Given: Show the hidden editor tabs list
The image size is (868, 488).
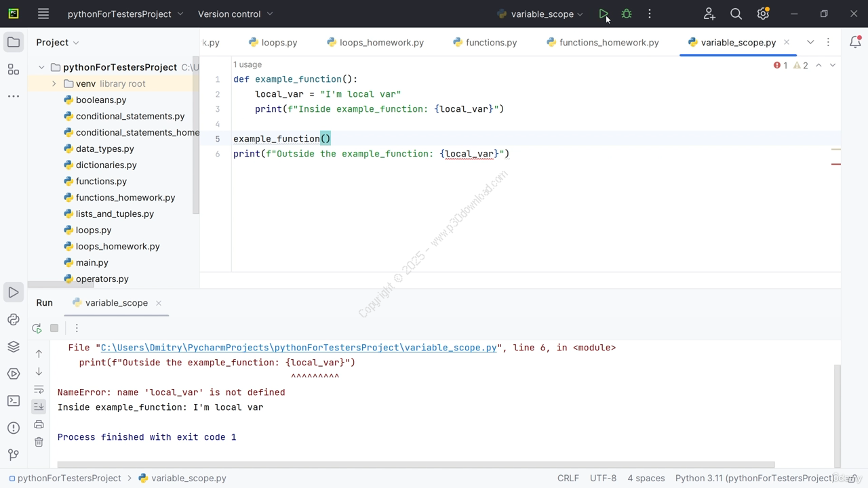Looking at the screenshot, I should click(810, 42).
